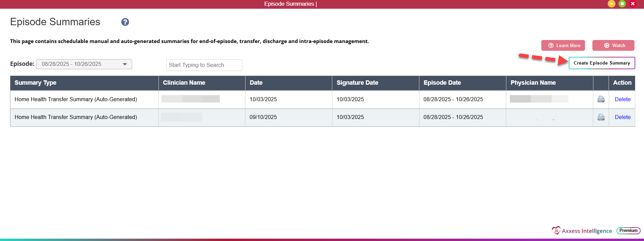Click the Learn More button
Screen dimensions: 644x241
[x=563, y=45]
